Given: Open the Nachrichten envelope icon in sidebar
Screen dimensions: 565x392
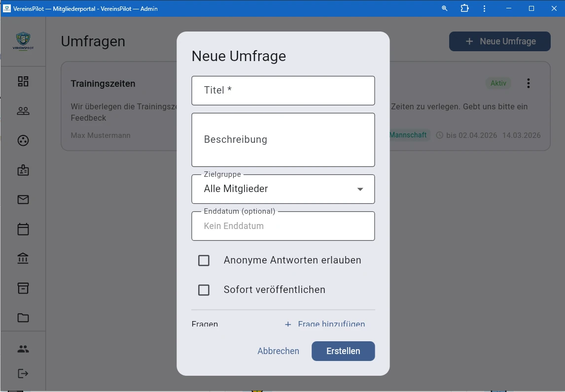Looking at the screenshot, I should click(x=23, y=199).
